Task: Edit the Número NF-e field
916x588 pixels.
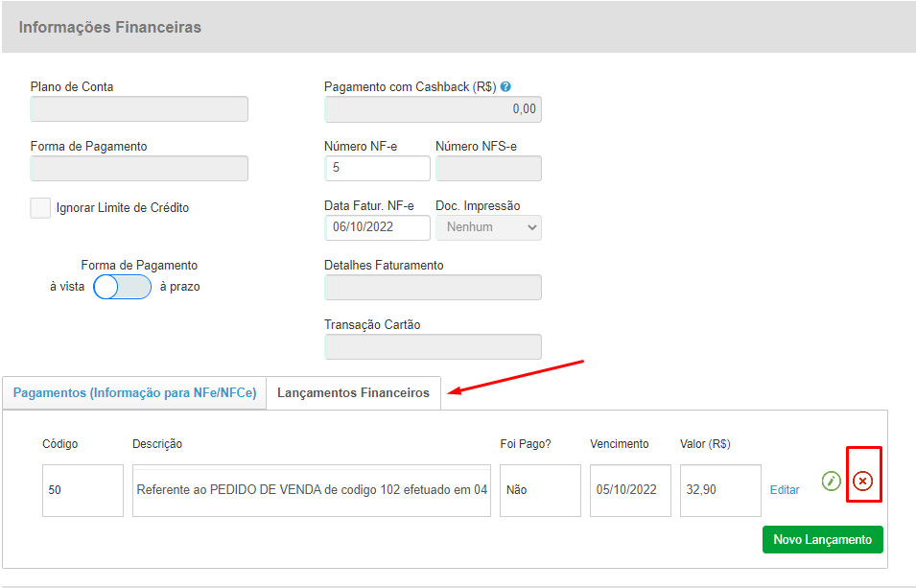Action: coord(377,168)
